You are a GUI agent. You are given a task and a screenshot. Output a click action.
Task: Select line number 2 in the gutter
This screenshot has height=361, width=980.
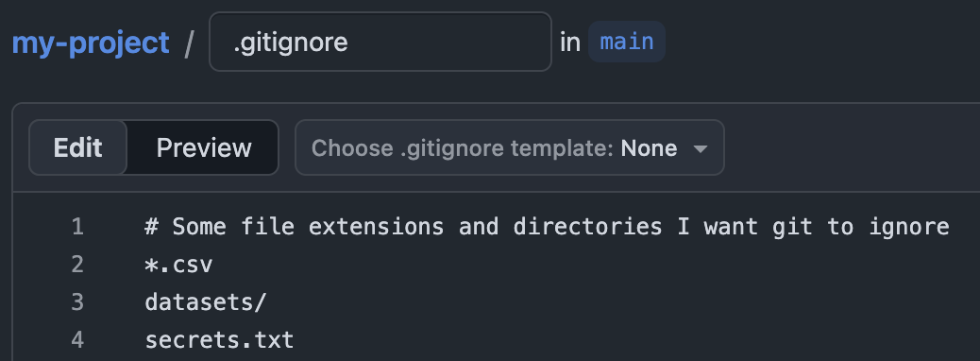pos(76,264)
